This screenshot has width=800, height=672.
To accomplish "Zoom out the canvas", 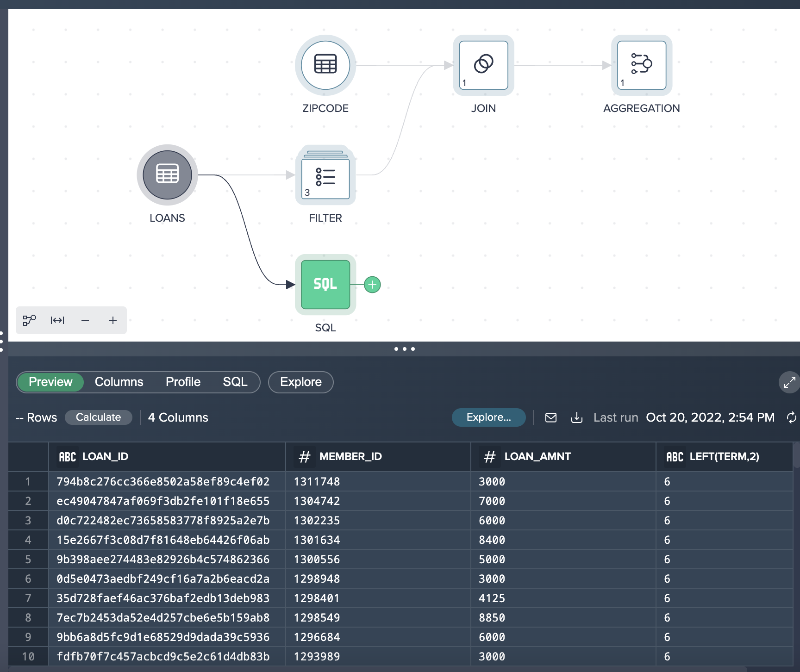I will click(85, 320).
